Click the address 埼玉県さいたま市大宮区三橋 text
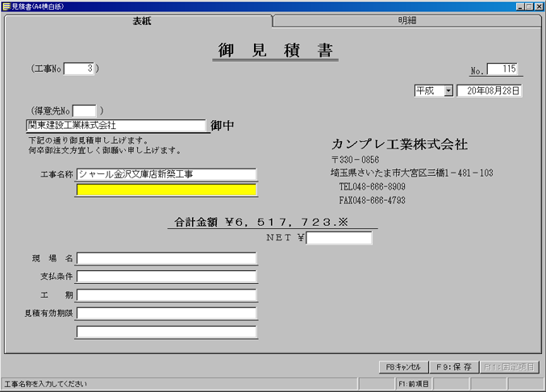546x392 pixels. click(412, 173)
